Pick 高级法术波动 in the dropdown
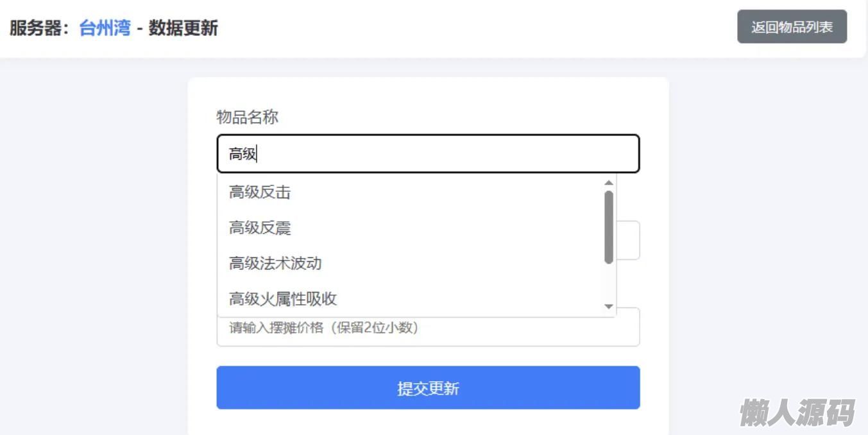 (275, 263)
